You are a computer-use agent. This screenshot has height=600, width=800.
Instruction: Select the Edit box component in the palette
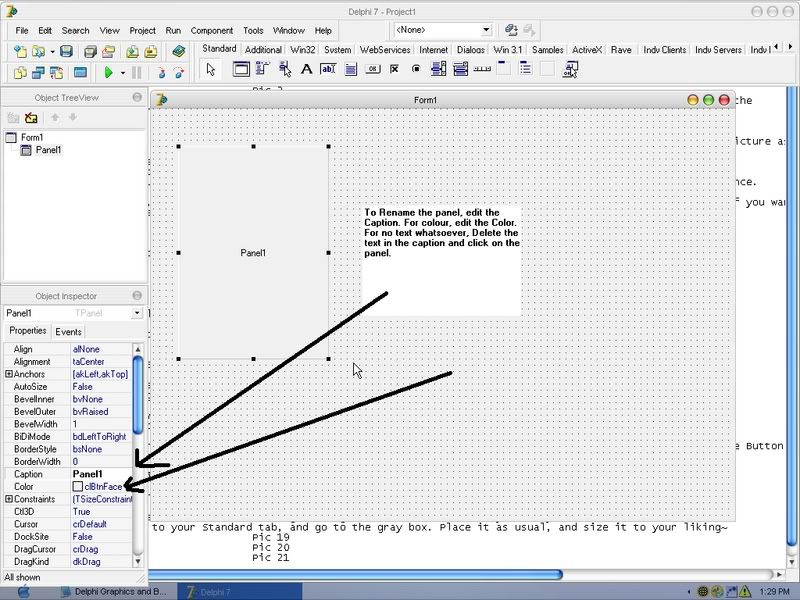pos(328,69)
